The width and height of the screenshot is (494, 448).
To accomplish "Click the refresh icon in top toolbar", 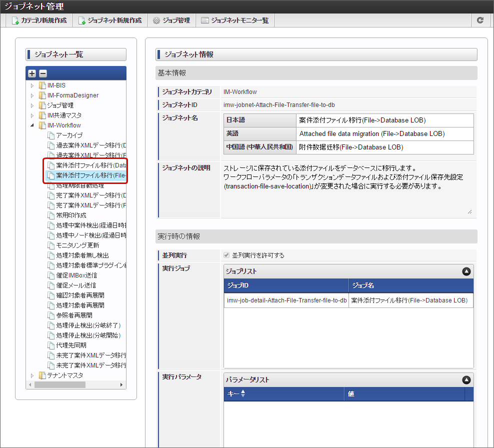I will [x=480, y=20].
